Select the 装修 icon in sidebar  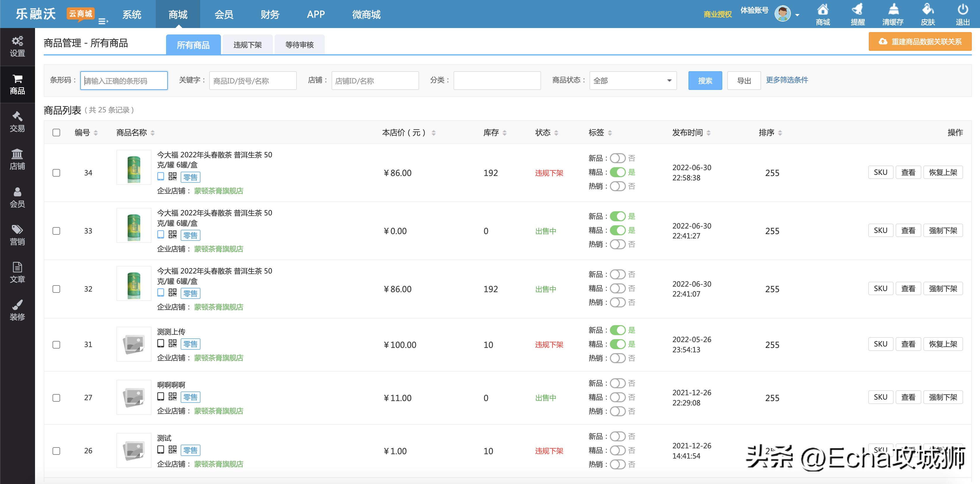[18, 310]
